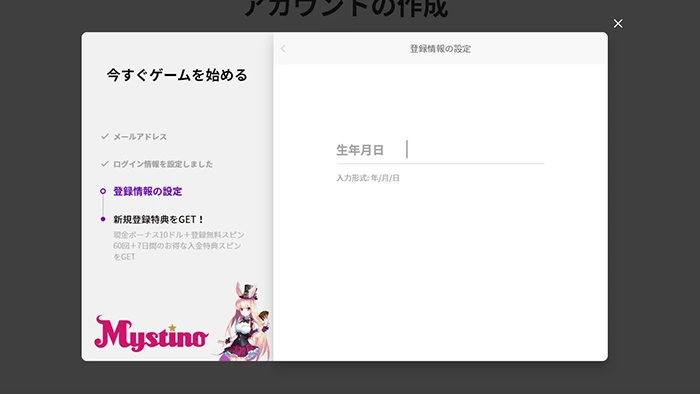
Task: Click the 登録情報の設定 header title
Action: coord(440,49)
